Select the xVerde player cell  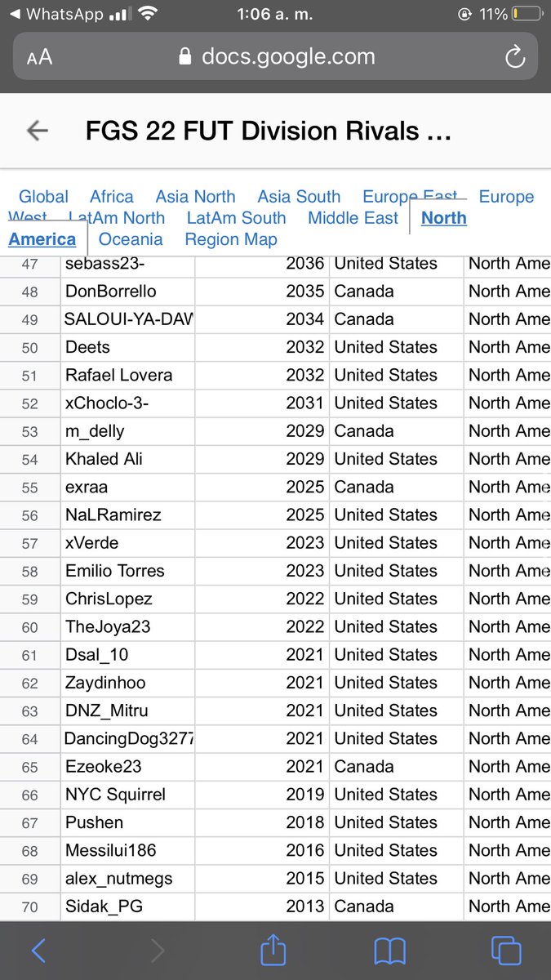coord(127,542)
